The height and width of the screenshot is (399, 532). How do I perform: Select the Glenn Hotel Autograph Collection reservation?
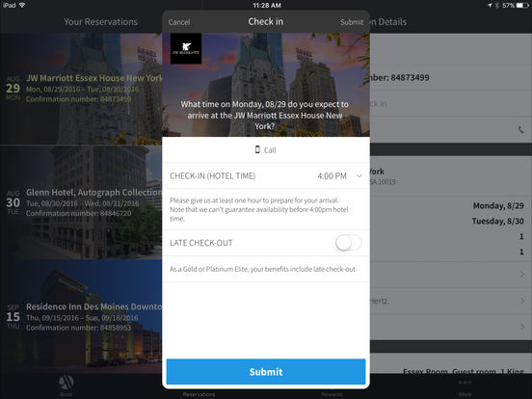click(81, 202)
